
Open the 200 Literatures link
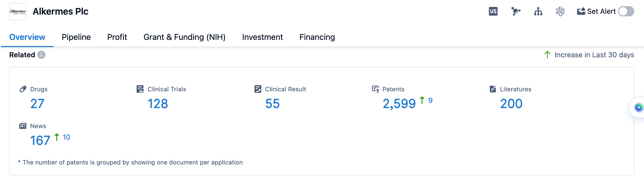511,104
